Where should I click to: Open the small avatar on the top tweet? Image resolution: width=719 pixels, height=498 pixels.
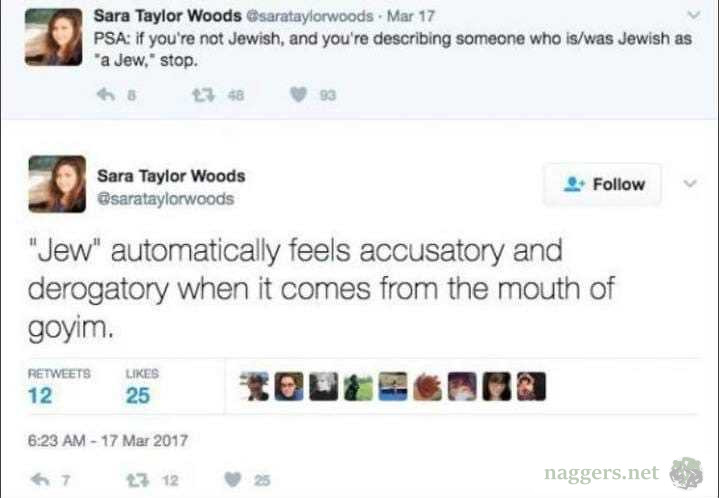pyautogui.click(x=53, y=37)
